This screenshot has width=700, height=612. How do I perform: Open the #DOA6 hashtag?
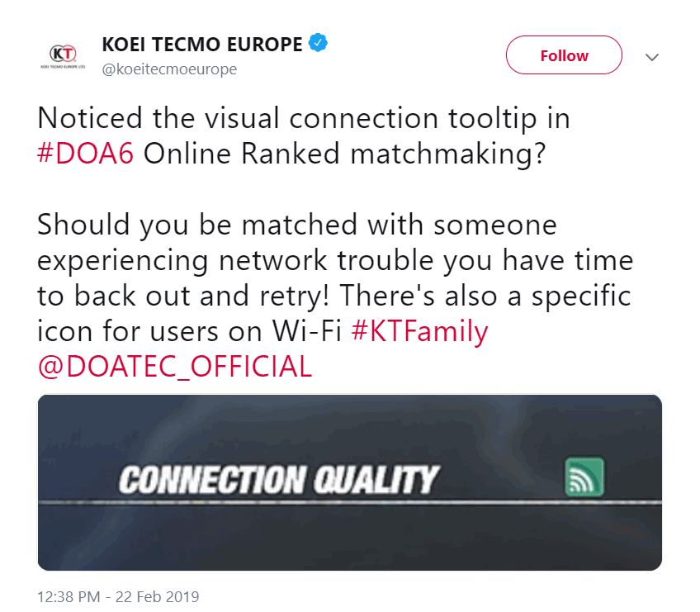86,155
